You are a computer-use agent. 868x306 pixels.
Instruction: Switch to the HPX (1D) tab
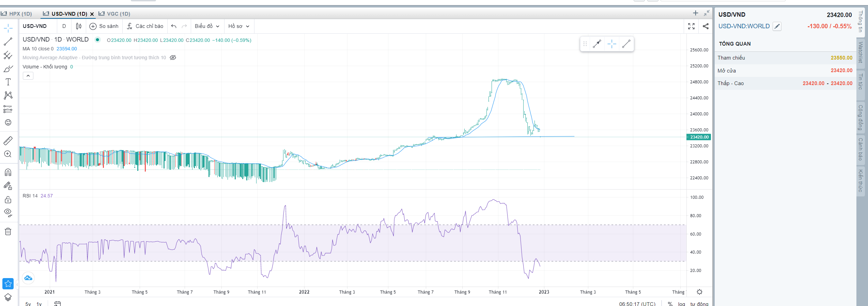click(x=17, y=14)
